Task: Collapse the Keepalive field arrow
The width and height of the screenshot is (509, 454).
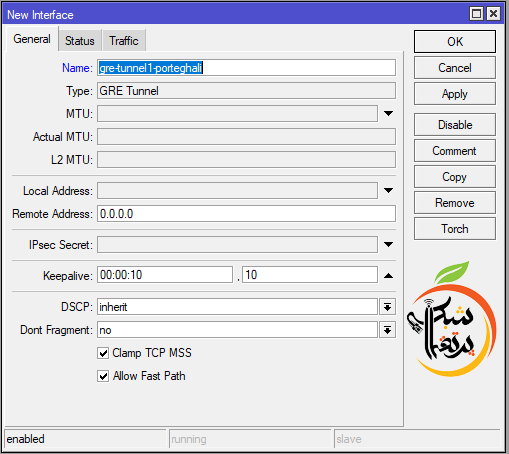Action: (x=388, y=276)
